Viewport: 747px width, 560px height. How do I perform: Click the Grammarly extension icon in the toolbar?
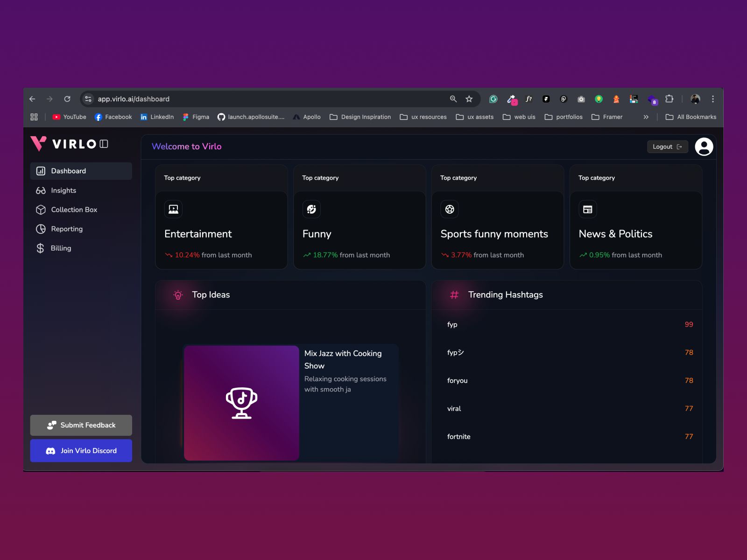pyautogui.click(x=493, y=99)
